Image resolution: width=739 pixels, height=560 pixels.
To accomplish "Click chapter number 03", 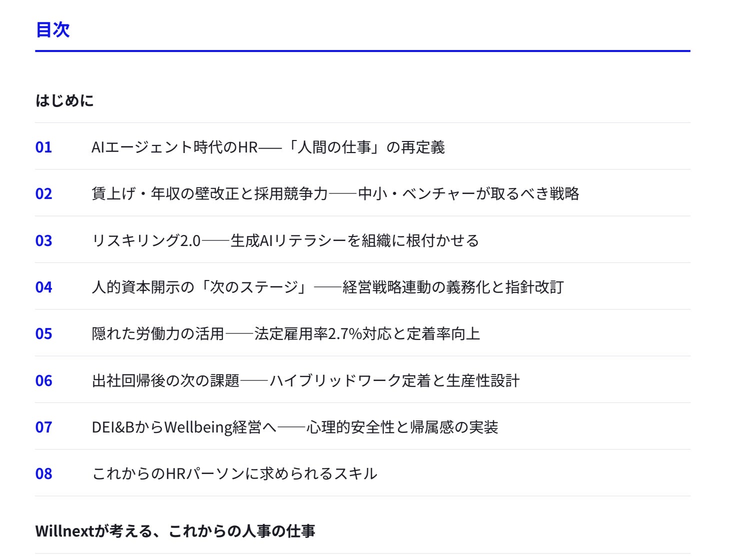I will point(43,241).
